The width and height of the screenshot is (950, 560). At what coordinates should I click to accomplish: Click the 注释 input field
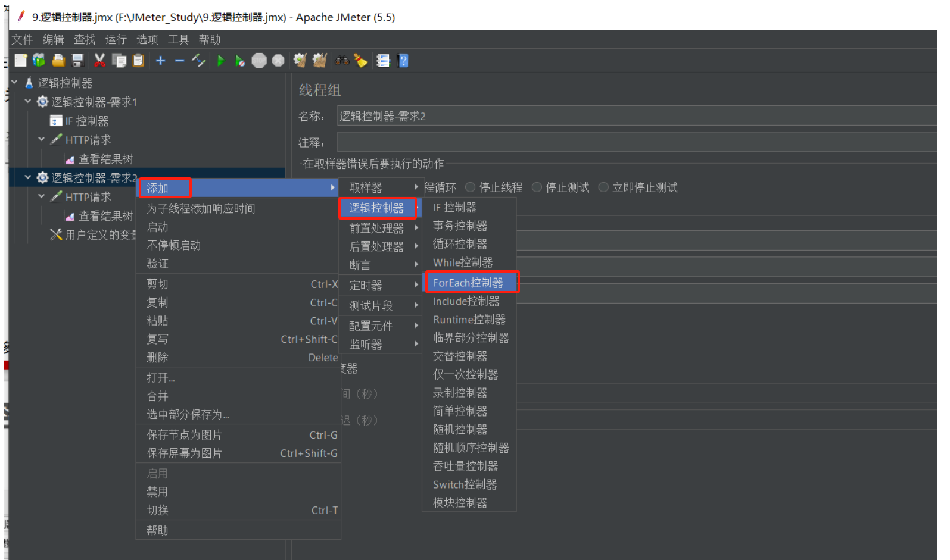(x=637, y=142)
